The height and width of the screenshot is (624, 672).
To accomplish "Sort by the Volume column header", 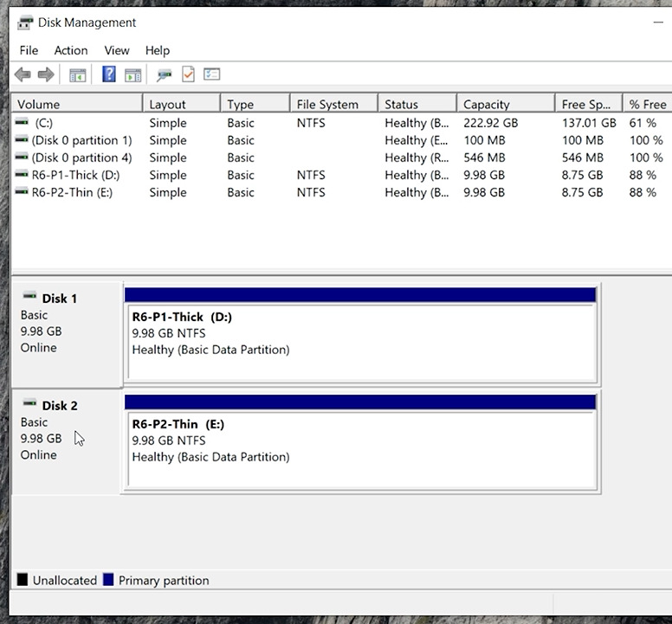I will coord(77,104).
